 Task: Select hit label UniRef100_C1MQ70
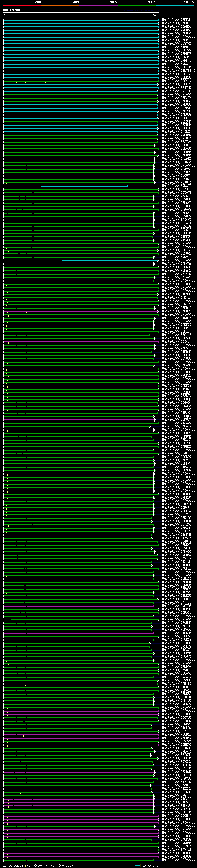coord(177,419)
